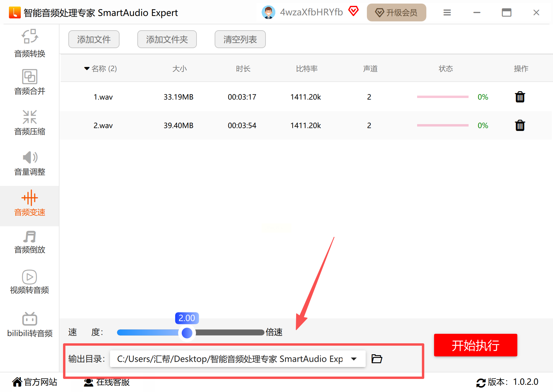Click the 1.wav progress bar
Image resolution: width=553 pixels, height=392 pixels.
click(x=443, y=97)
